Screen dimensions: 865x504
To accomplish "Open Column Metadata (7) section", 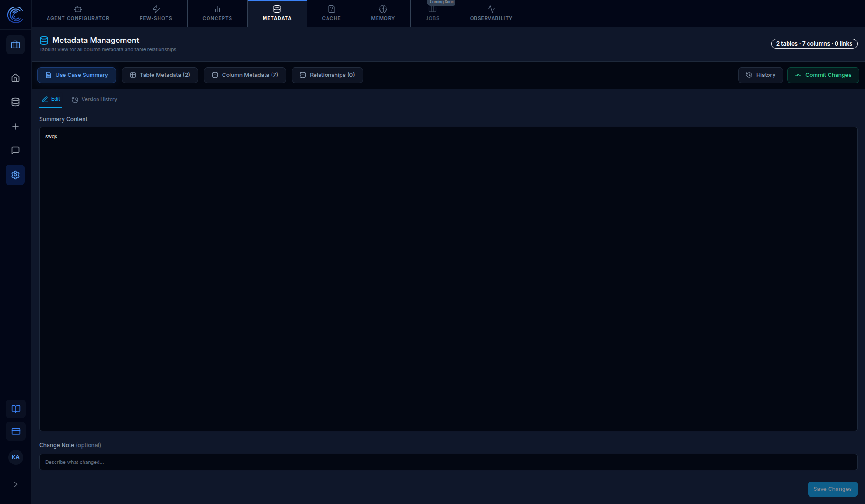I will point(245,75).
